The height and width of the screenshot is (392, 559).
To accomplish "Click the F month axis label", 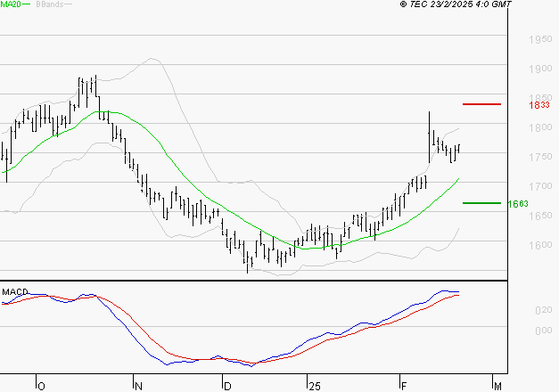I will [404, 387].
